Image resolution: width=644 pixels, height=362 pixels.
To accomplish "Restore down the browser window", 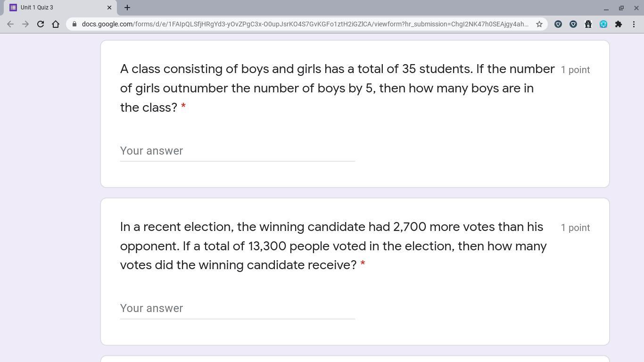I will [621, 8].
